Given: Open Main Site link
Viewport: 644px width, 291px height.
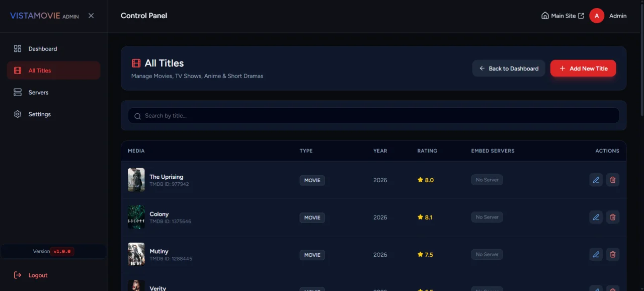Looking at the screenshot, I should (562, 16).
